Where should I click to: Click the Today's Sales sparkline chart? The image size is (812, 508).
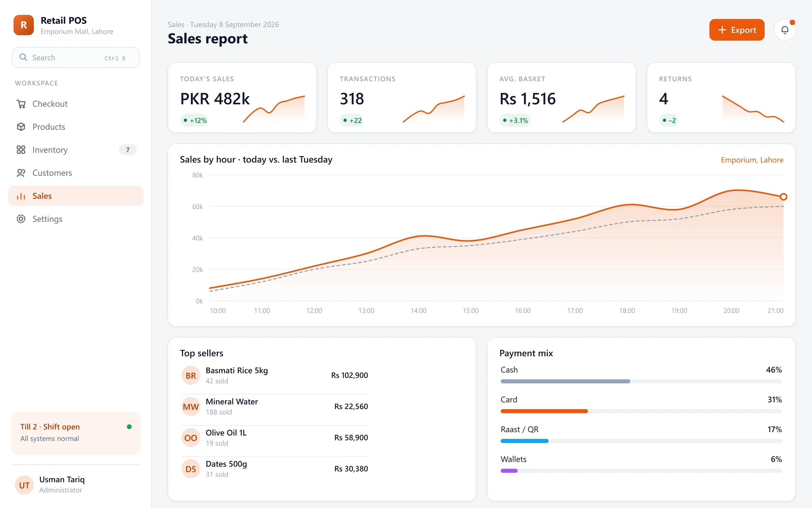pyautogui.click(x=274, y=108)
